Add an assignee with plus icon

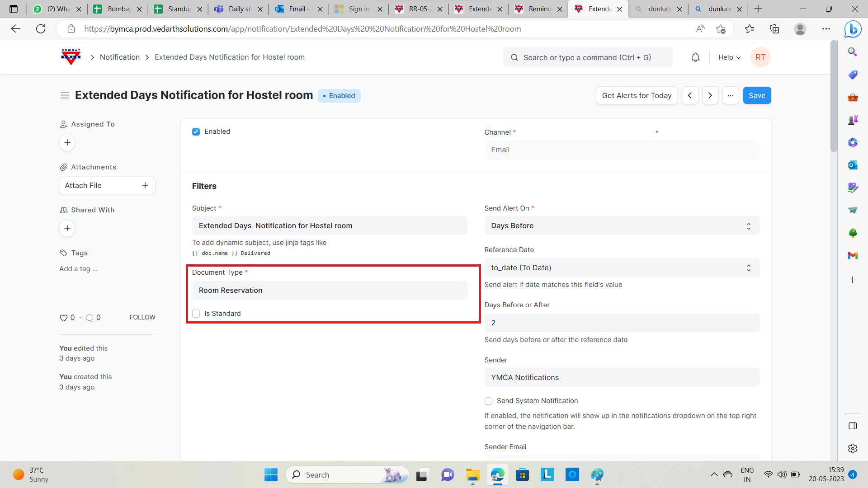point(67,143)
